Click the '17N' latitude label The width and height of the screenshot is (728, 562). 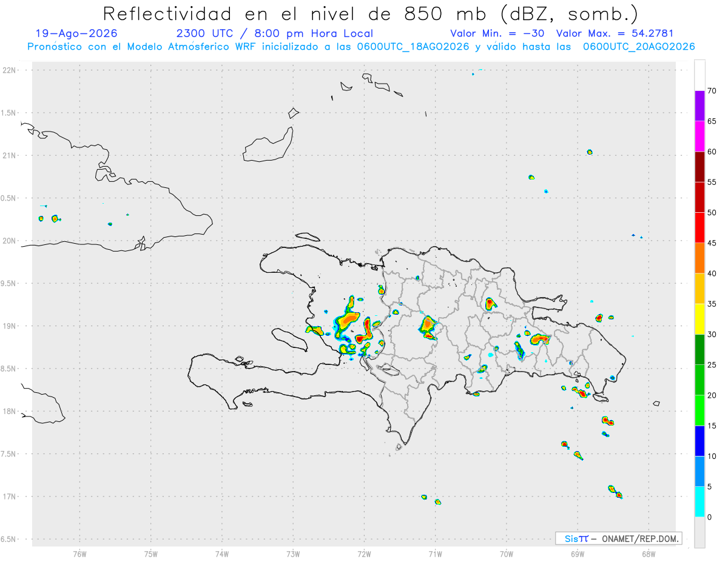[10, 497]
